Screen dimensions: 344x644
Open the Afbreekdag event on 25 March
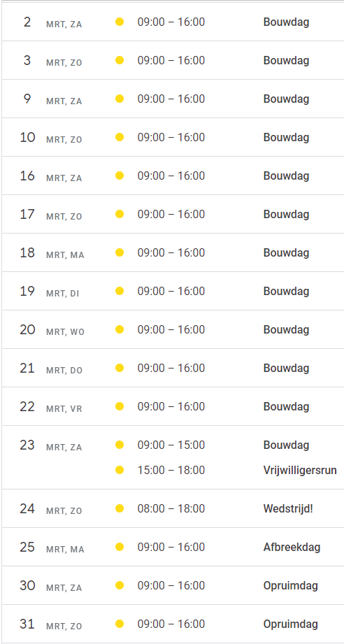click(292, 547)
